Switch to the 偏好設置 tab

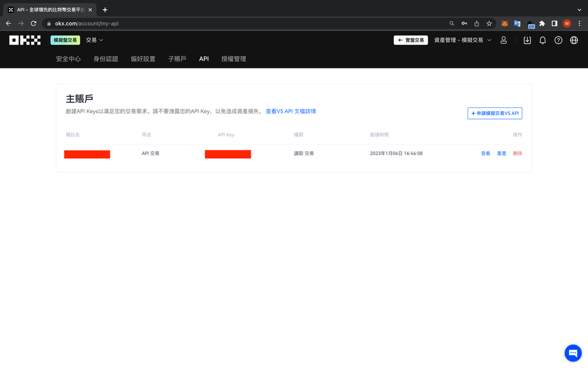pos(143,59)
